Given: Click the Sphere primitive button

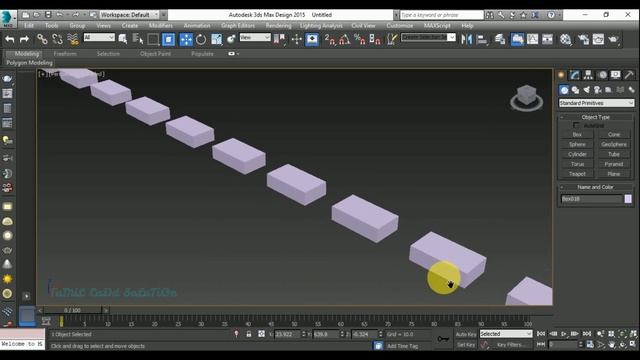Looking at the screenshot, I should [x=577, y=144].
